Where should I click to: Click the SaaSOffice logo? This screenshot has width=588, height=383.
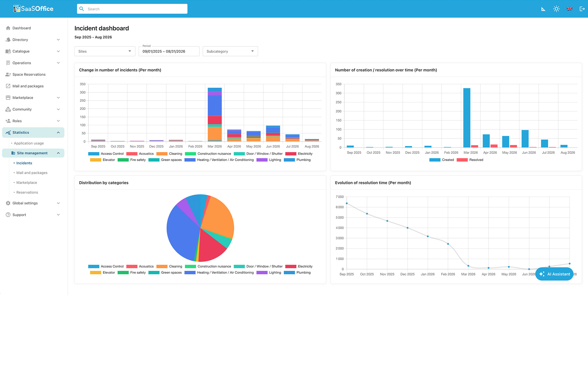click(x=33, y=9)
